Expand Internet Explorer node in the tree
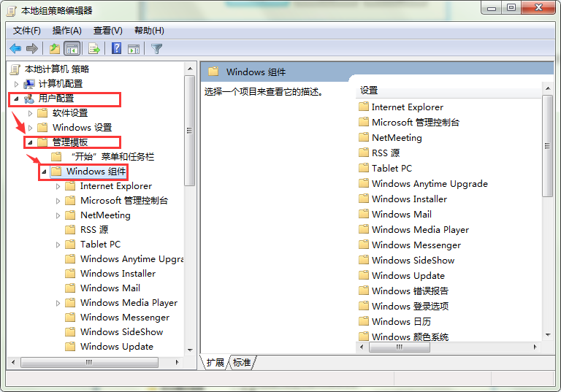Image resolution: width=561 pixels, height=392 pixels. pyautogui.click(x=58, y=186)
